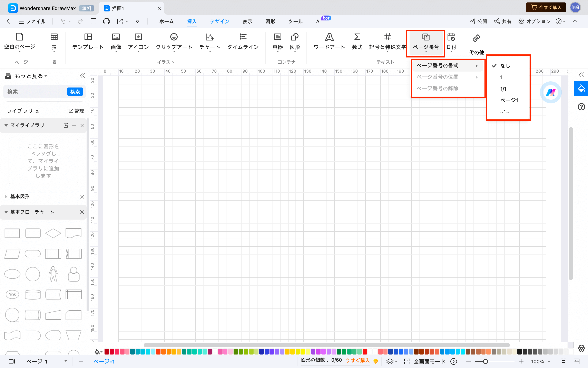Viewport: 588px width, 368px height.
Task: Collapse the ribbon with chevron
Action: [x=575, y=21]
